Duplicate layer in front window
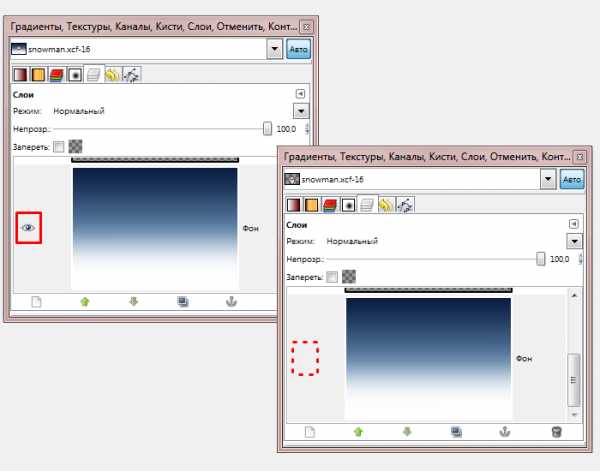 click(456, 432)
